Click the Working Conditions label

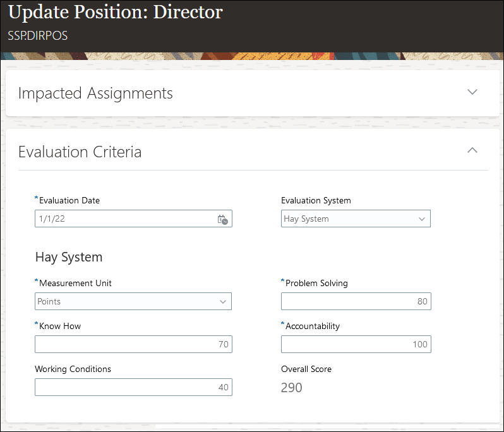coord(73,369)
